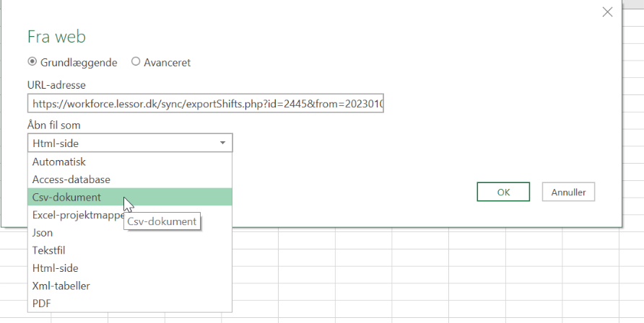This screenshot has height=323, width=644.
Task: Pick Tekstfil in the dropdown list
Action: point(49,250)
